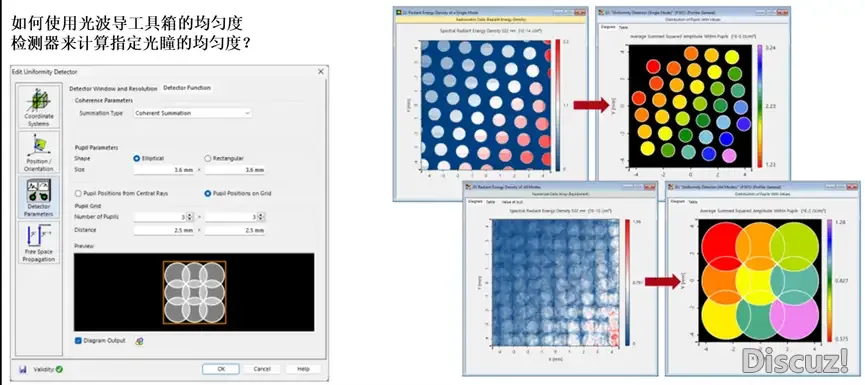
Task: Click the first Distance field showing 2.5 mm
Action: (164, 230)
